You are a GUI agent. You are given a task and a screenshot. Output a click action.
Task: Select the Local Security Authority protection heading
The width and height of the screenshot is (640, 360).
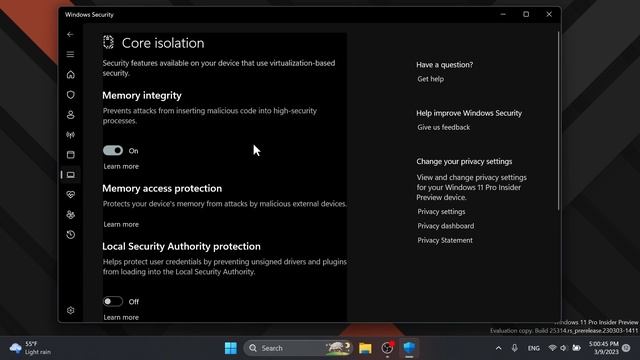point(181,247)
